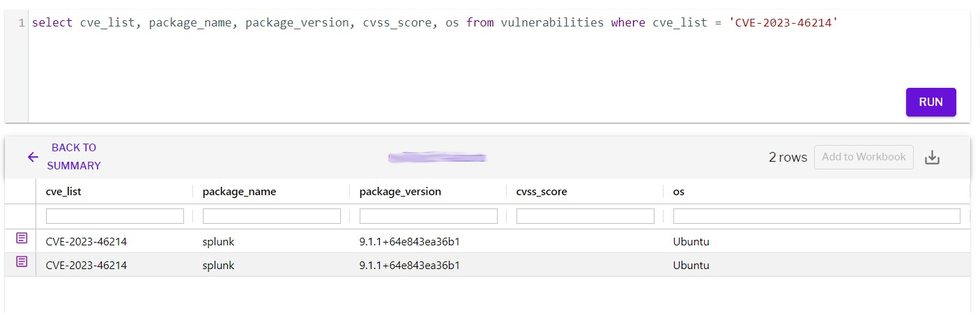Sort by cvss_score column header
Viewport: 980px width, 313px height.
542,191
